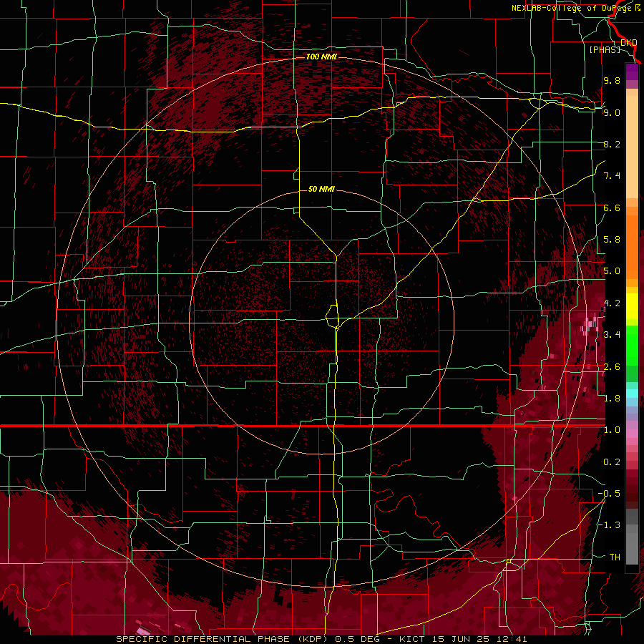
Task: Pick the yellow color bar segment near 4.2
Action: pyautogui.click(x=632, y=306)
